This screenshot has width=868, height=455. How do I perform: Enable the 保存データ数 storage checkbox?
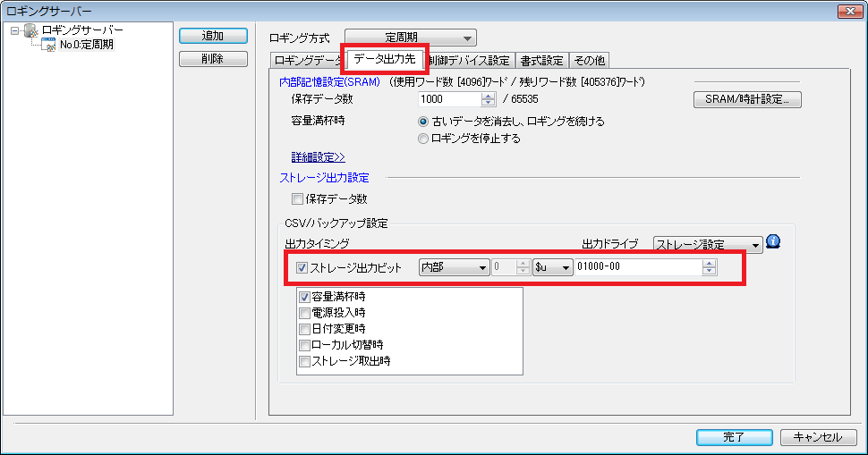point(298,199)
